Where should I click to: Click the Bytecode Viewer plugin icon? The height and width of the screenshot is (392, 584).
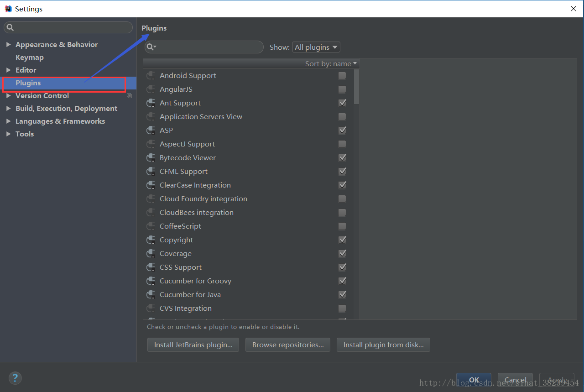click(151, 158)
